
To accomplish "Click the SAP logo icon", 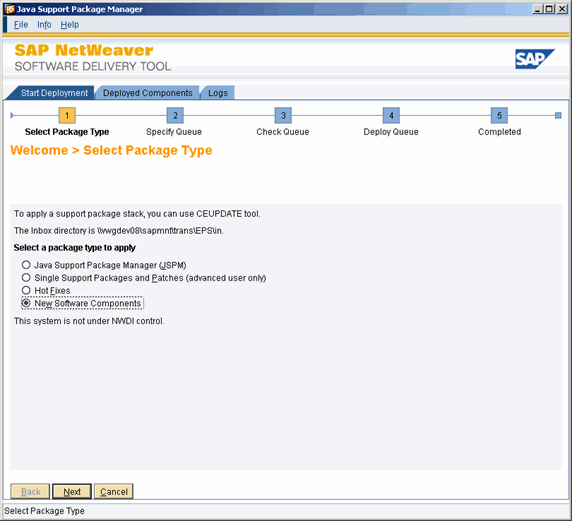I will coord(534,59).
